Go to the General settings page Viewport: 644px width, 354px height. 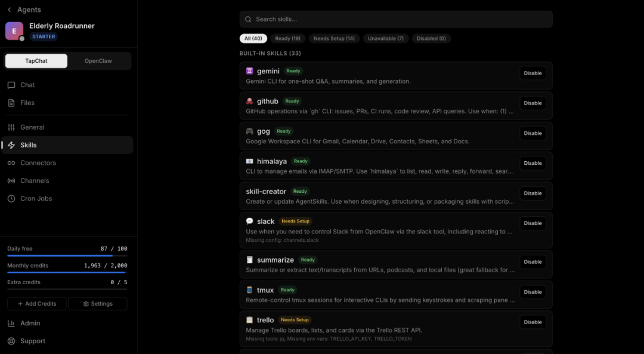[67, 128]
